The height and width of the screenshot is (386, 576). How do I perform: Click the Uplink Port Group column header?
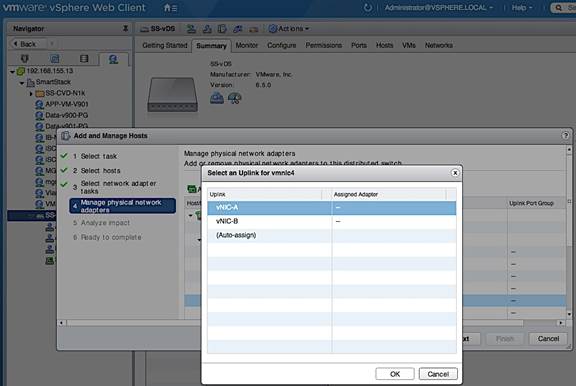(531, 203)
